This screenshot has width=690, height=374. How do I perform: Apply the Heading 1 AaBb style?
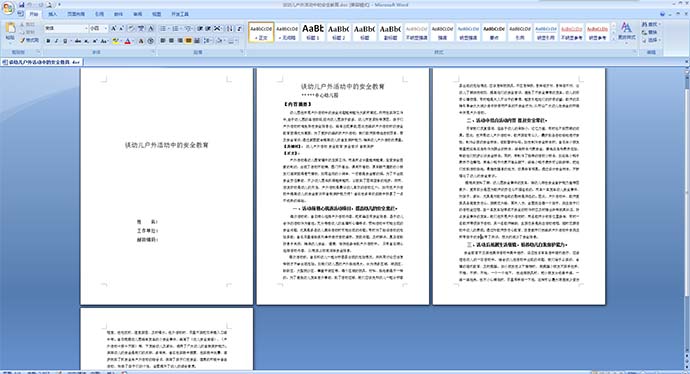click(x=313, y=32)
